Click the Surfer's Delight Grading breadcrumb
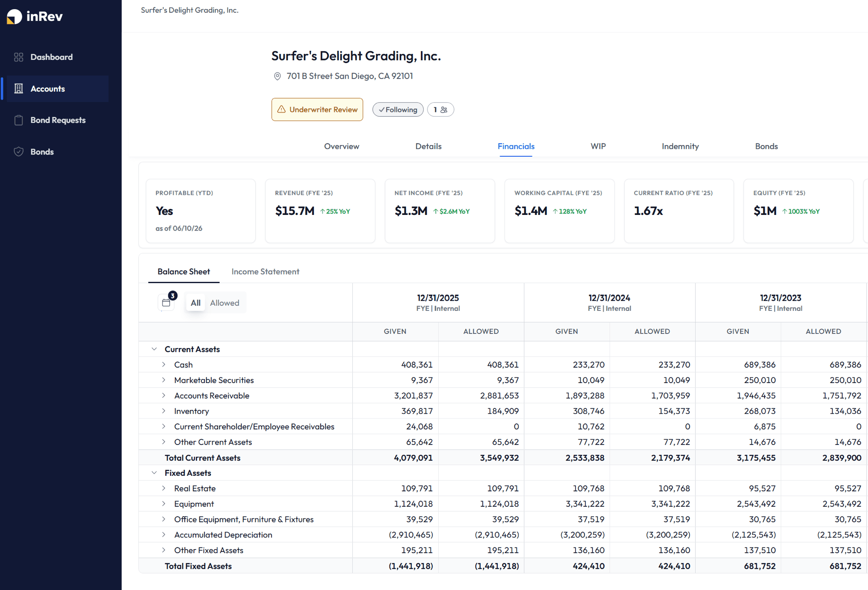Image resolution: width=868 pixels, height=590 pixels. click(x=190, y=10)
